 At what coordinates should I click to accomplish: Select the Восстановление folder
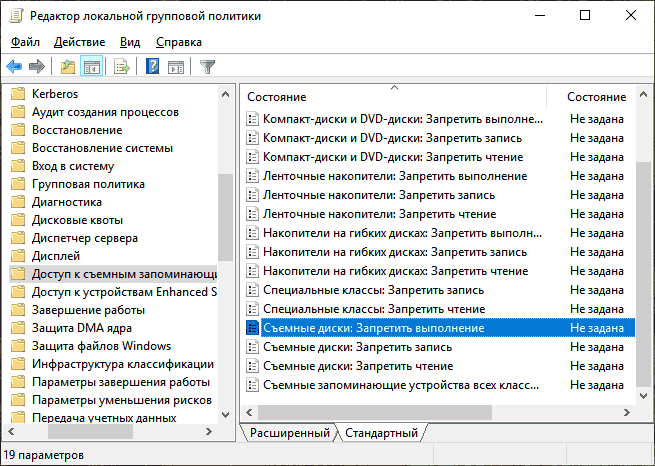coord(77,130)
